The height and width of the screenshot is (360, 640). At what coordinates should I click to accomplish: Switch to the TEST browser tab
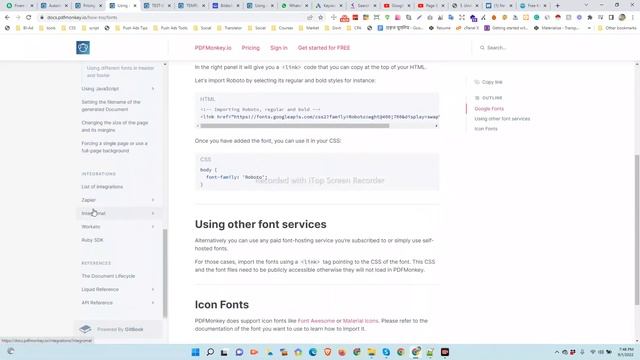tap(157, 6)
